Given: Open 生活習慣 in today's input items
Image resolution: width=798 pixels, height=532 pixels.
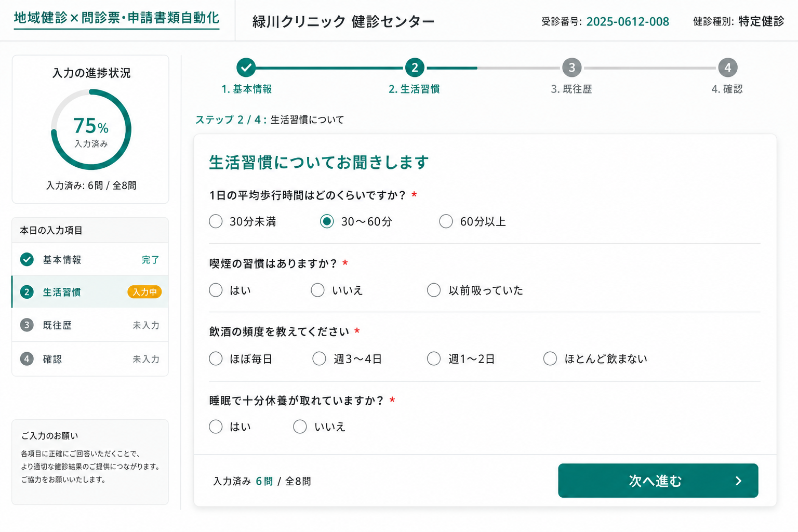Looking at the screenshot, I should (90, 292).
